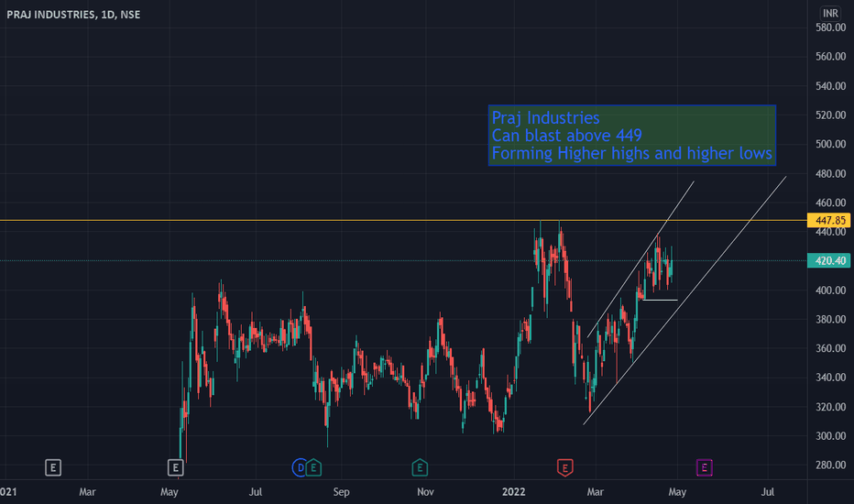The width and height of the screenshot is (854, 504).
Task: Click the INR currency button
Action: click(830, 13)
